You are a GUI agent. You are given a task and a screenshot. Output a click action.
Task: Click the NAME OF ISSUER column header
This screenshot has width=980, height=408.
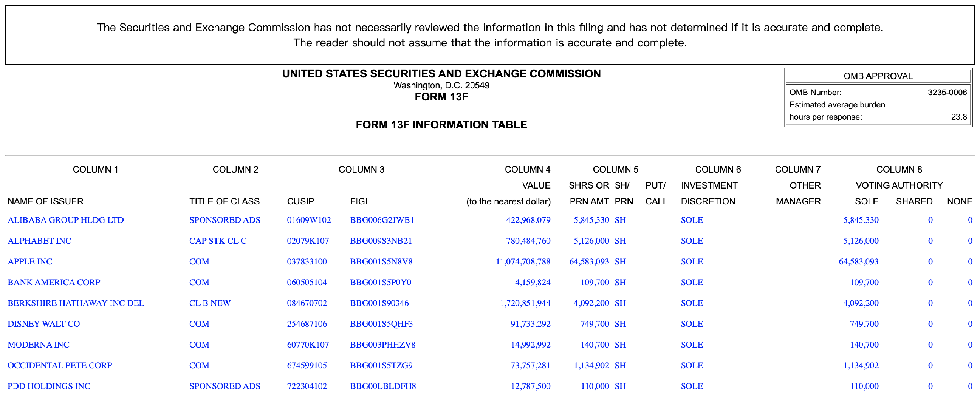[45, 201]
